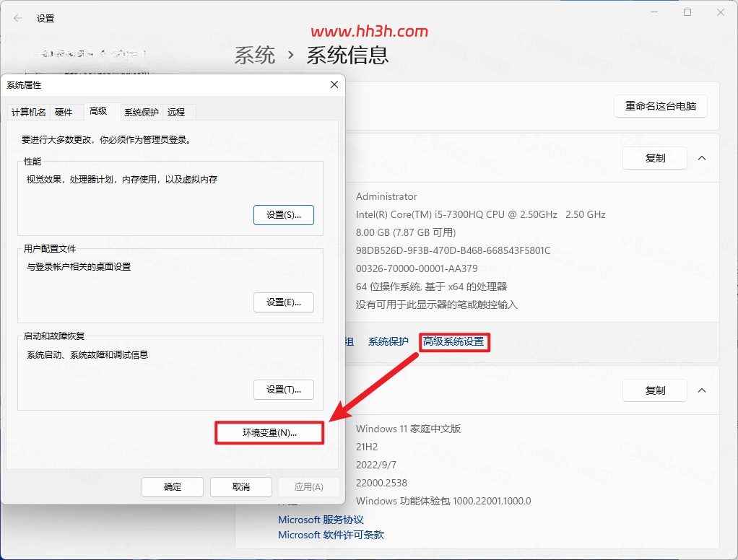
Task: Open the 高级系统设置 link
Action: click(x=453, y=341)
